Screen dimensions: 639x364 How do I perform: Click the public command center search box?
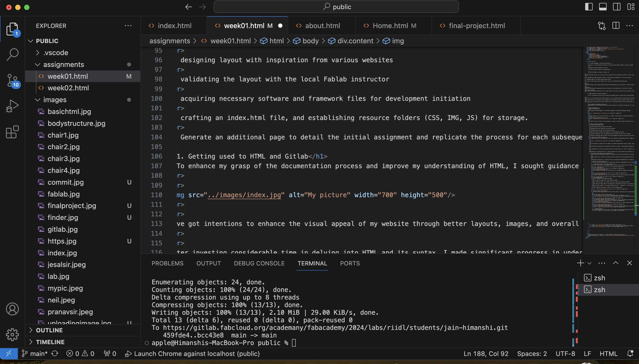pos(336,7)
